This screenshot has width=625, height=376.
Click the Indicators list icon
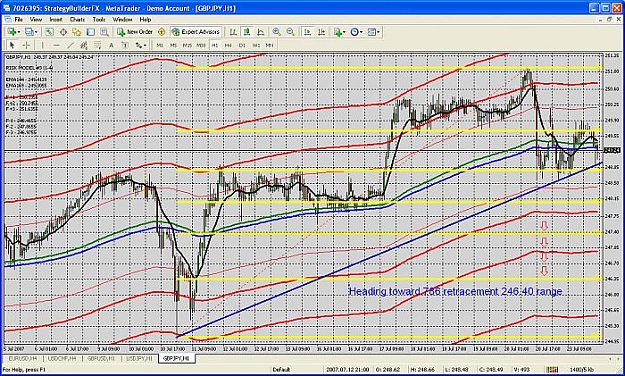click(x=338, y=32)
